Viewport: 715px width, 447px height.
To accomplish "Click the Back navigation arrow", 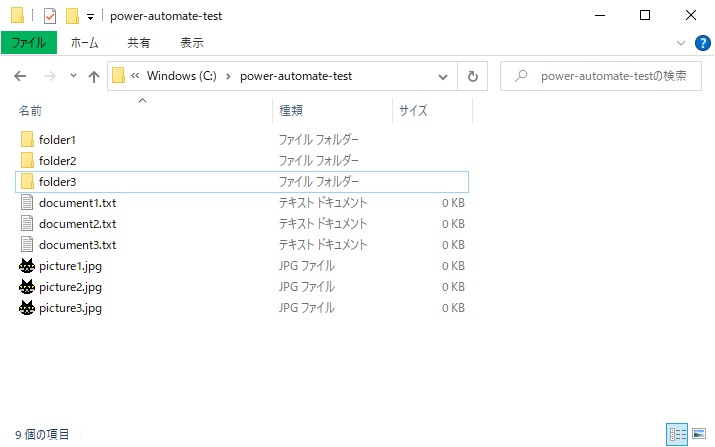I will [20, 76].
